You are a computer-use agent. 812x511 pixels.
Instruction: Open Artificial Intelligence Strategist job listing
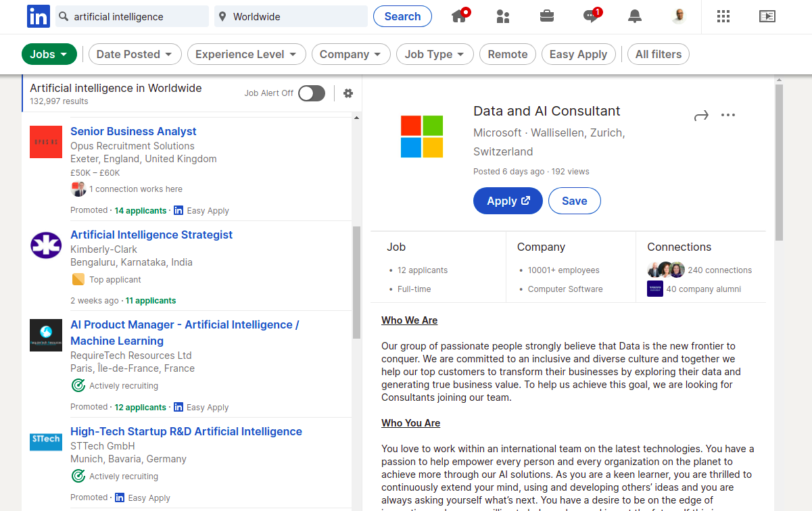(151, 235)
